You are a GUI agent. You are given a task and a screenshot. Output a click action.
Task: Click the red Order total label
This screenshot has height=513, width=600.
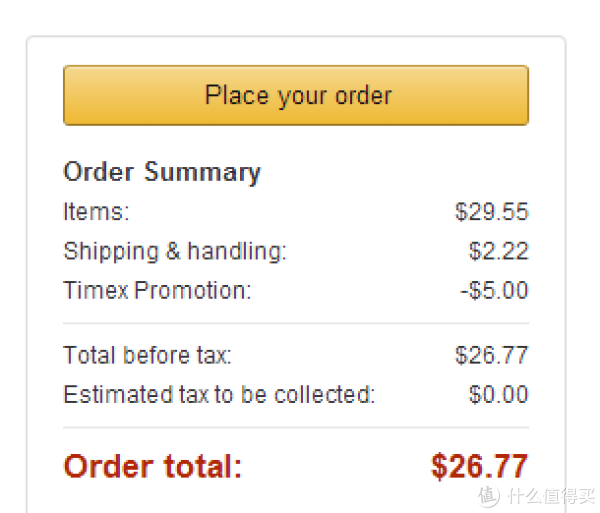pos(153,466)
